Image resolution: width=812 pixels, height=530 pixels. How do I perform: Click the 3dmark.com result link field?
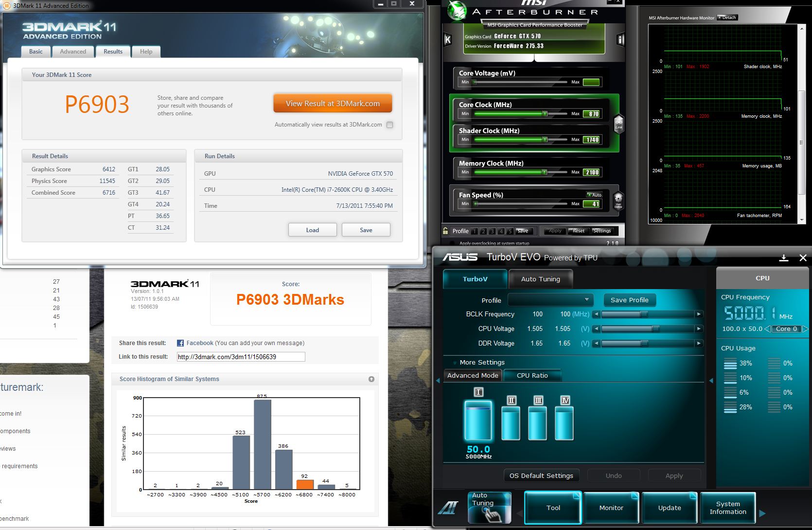[241, 357]
